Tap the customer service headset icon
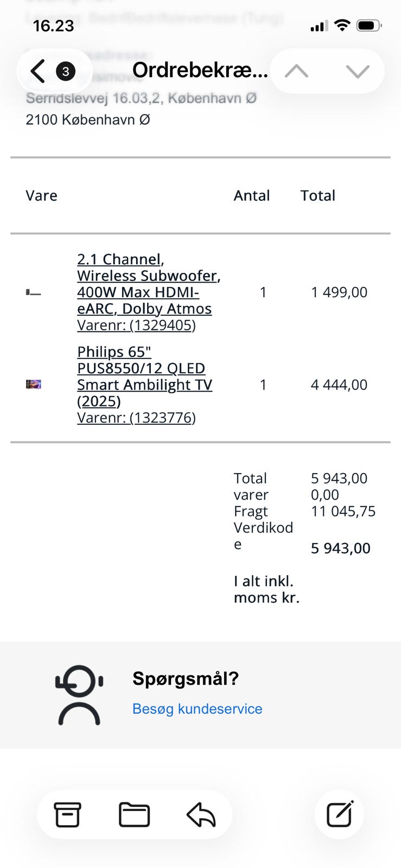This screenshot has width=401, height=868. (79, 695)
